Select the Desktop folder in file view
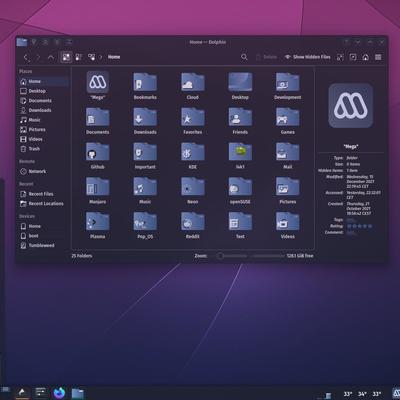The image size is (400, 400). (x=240, y=86)
